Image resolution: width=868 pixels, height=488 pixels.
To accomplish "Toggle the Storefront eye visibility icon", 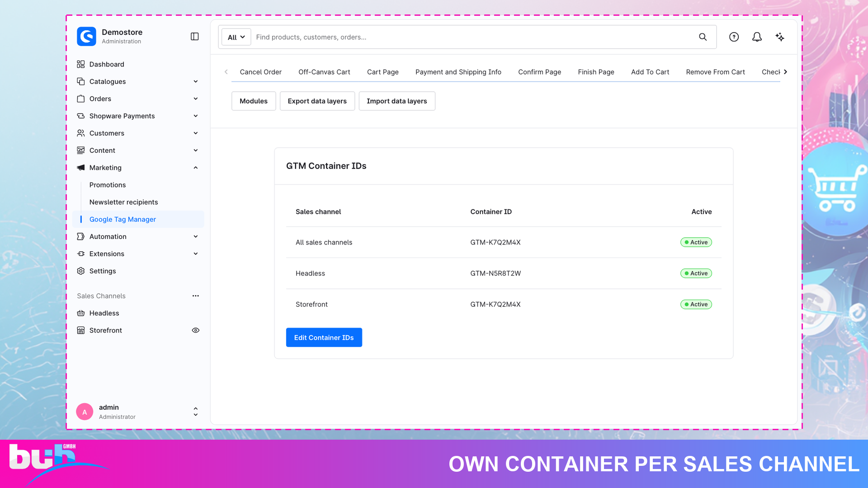I will coord(196,330).
